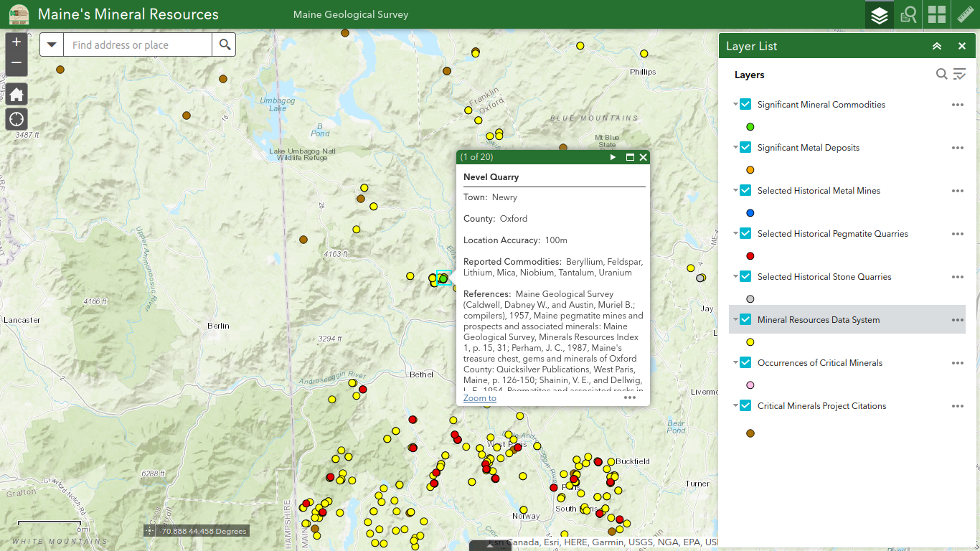Collapse Selected Historical Stone Quarries legend arrow
Screen dimensions: 980x551
tap(735, 276)
